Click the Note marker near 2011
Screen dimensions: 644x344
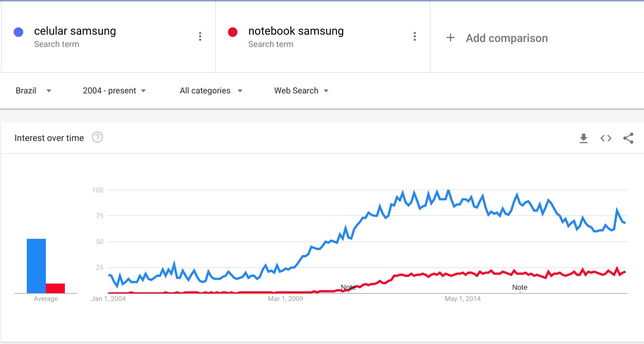[348, 288]
